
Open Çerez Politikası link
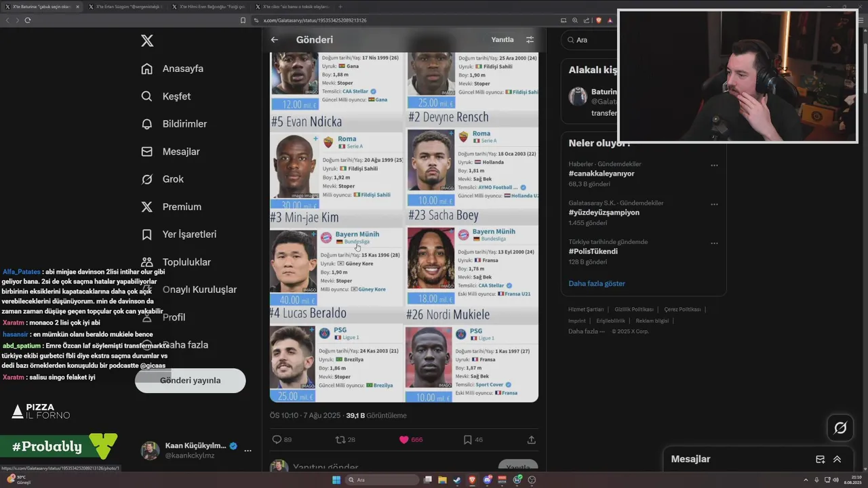pos(682,310)
